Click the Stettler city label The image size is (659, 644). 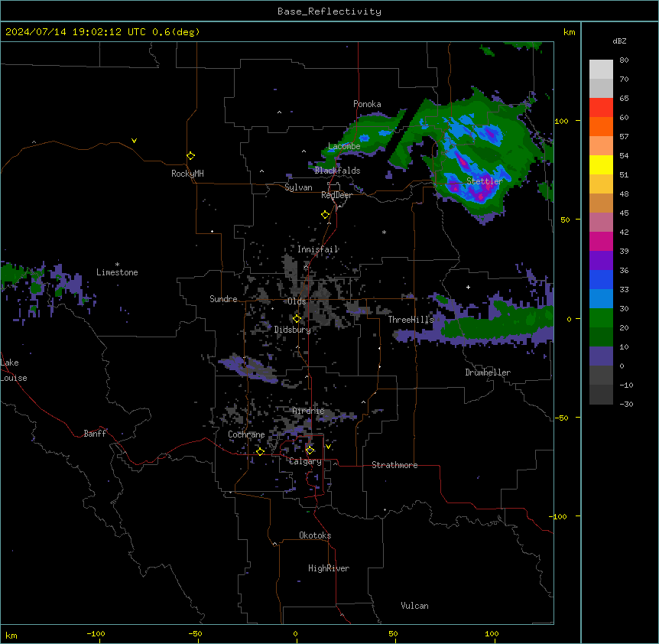coord(485,181)
